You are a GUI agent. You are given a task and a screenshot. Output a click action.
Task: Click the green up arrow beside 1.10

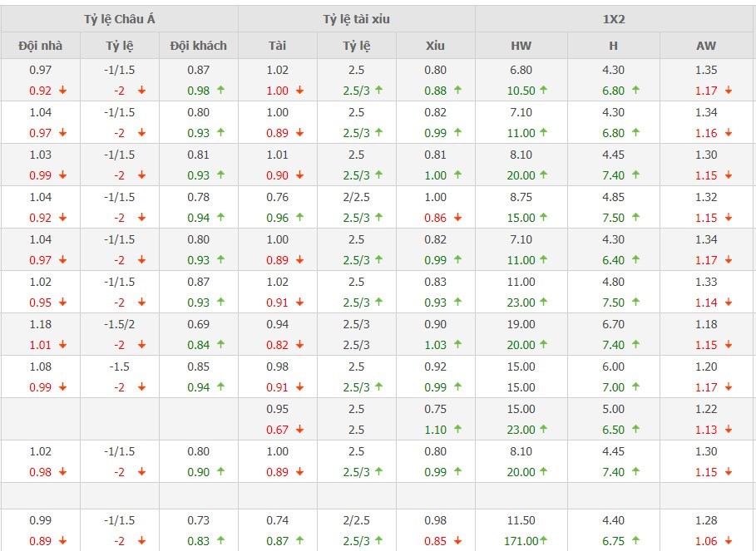click(457, 430)
